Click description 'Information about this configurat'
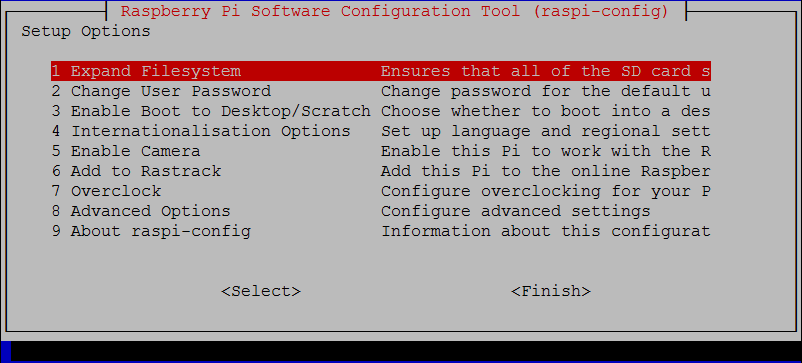 546,231
